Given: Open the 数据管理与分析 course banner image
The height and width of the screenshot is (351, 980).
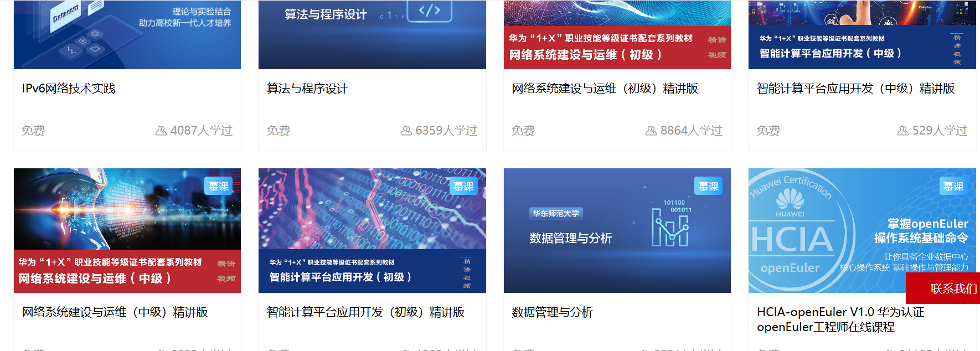Looking at the screenshot, I should coord(617,230).
